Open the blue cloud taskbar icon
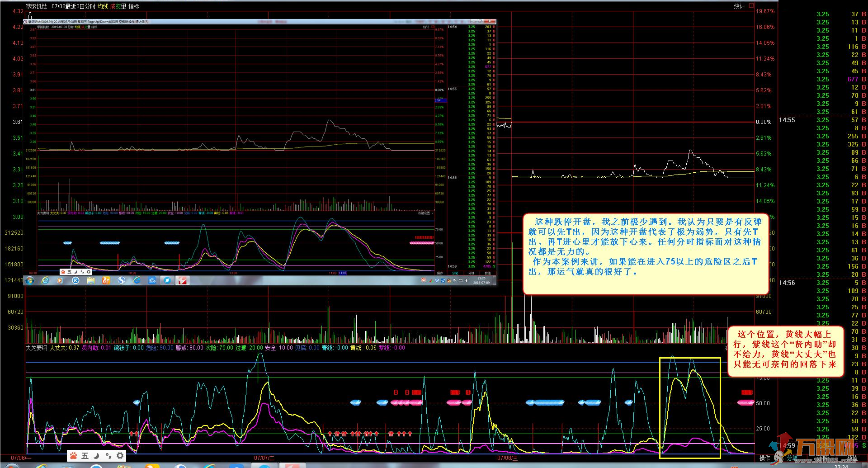The image size is (868, 468). (152, 280)
